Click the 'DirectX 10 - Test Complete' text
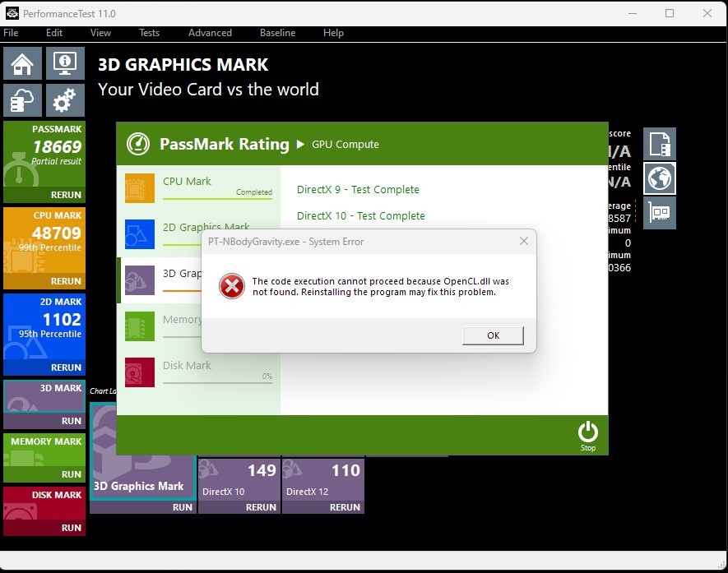 coord(361,215)
